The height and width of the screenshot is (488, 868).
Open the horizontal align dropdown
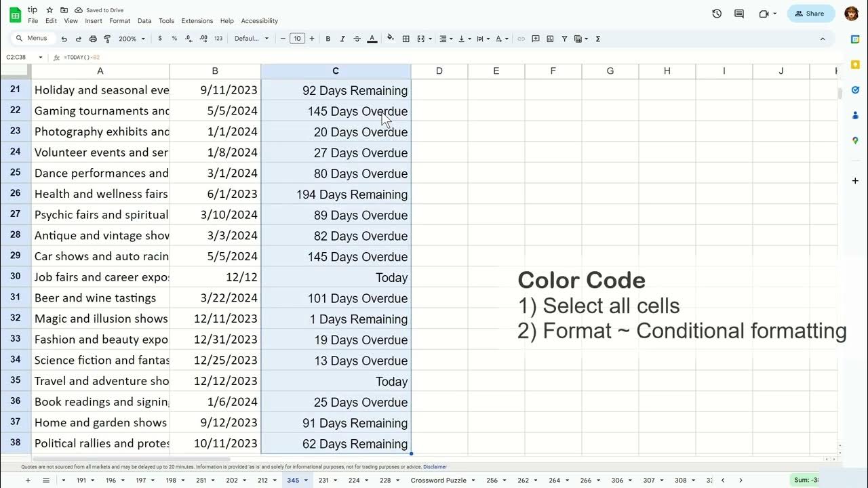[452, 39]
